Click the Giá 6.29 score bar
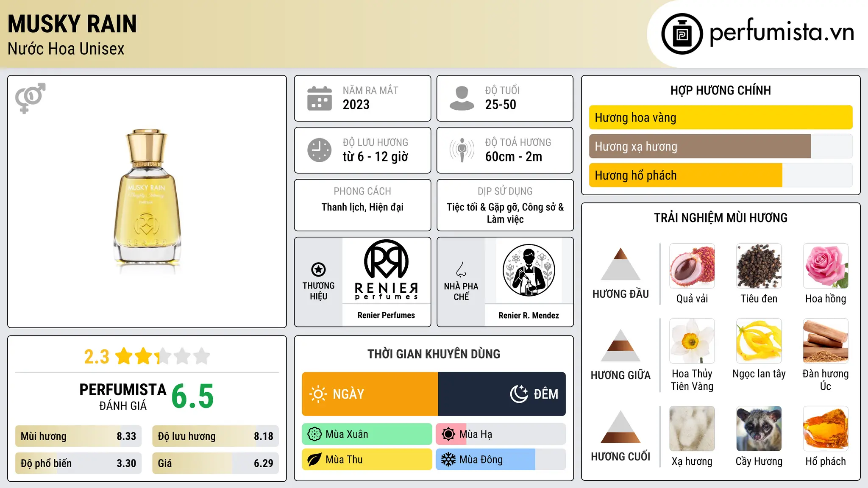The height and width of the screenshot is (488, 868). click(215, 463)
